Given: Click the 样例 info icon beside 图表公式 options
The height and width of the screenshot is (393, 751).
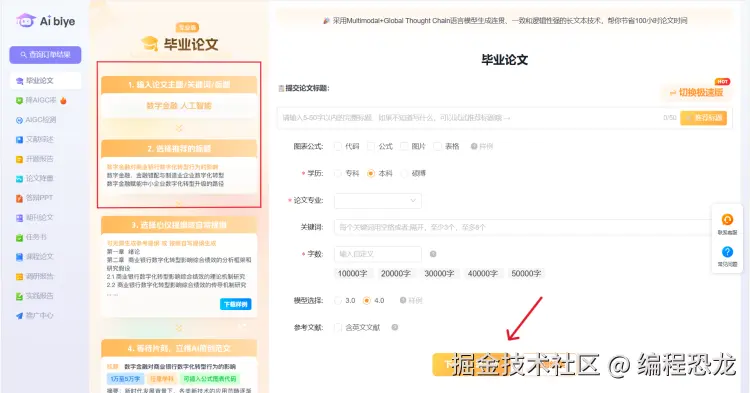Looking at the screenshot, I should (474, 146).
